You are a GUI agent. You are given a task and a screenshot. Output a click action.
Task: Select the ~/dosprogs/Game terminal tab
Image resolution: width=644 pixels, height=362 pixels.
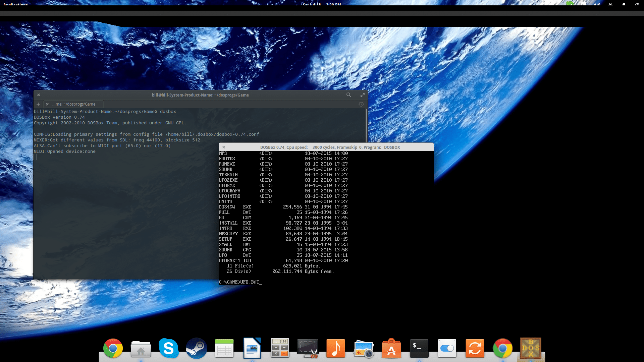74,104
